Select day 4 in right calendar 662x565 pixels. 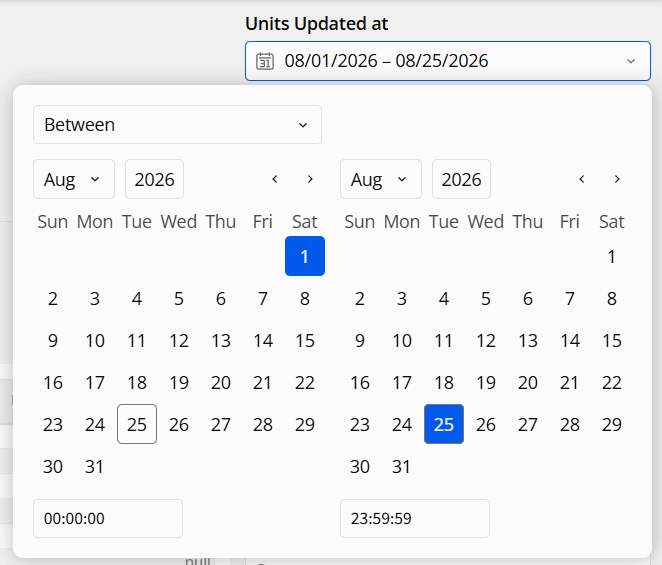point(444,299)
